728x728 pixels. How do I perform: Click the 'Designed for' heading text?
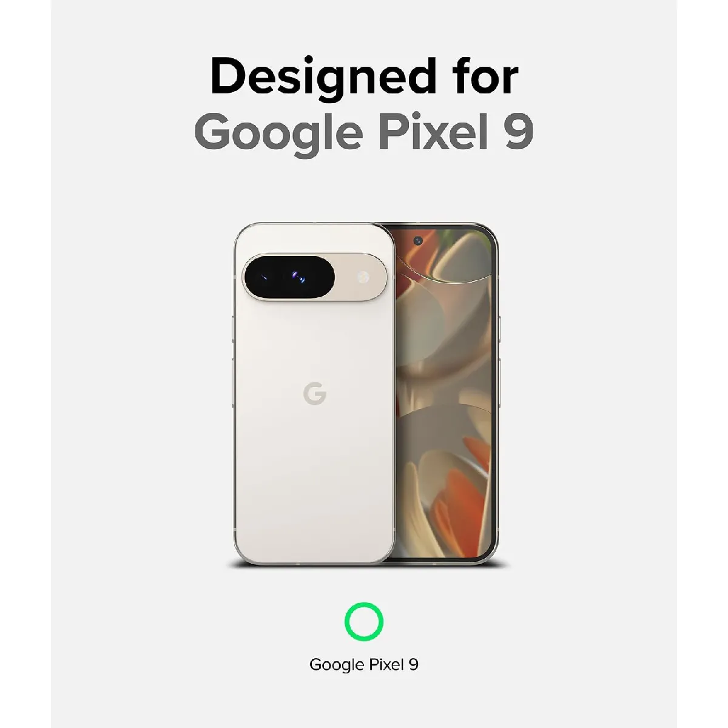point(364,76)
